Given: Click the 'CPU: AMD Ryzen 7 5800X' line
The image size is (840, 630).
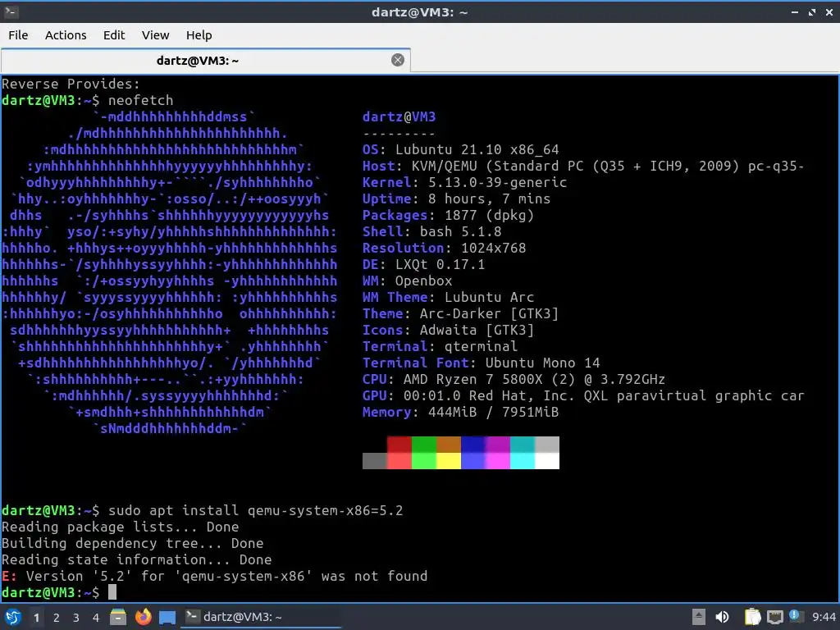Looking at the screenshot, I should [514, 379].
